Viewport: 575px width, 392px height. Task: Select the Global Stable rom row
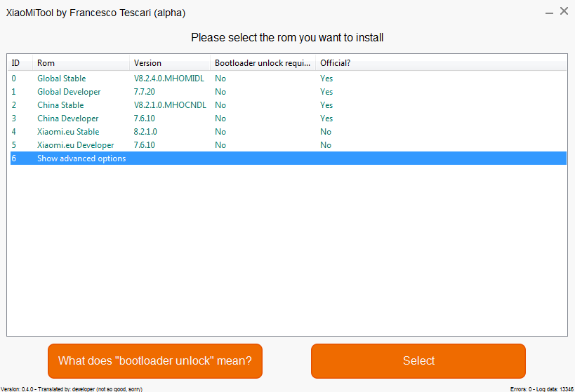62,79
